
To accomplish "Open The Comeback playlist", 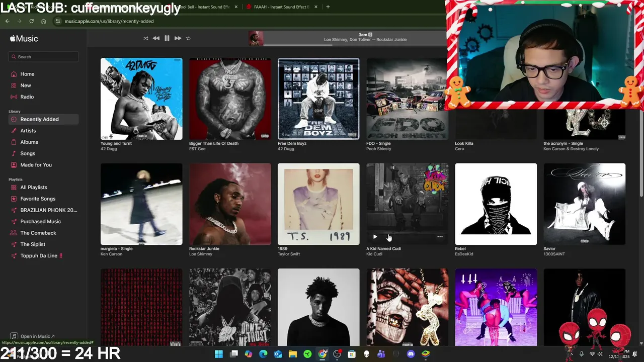I will coord(43,233).
